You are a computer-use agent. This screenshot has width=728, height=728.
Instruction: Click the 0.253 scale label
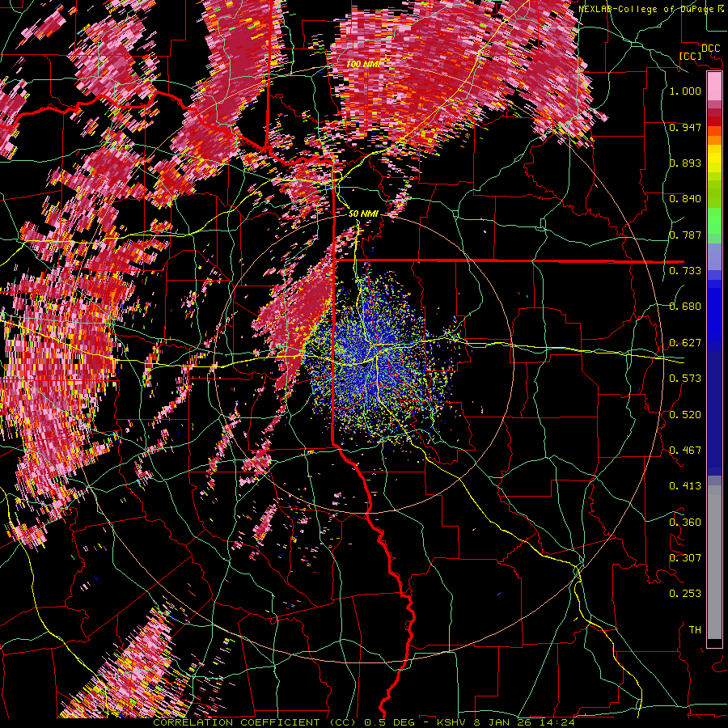(685, 594)
